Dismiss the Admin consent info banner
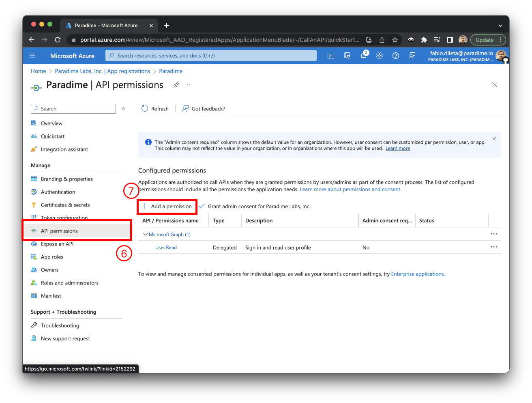532x403 pixels. click(494, 139)
